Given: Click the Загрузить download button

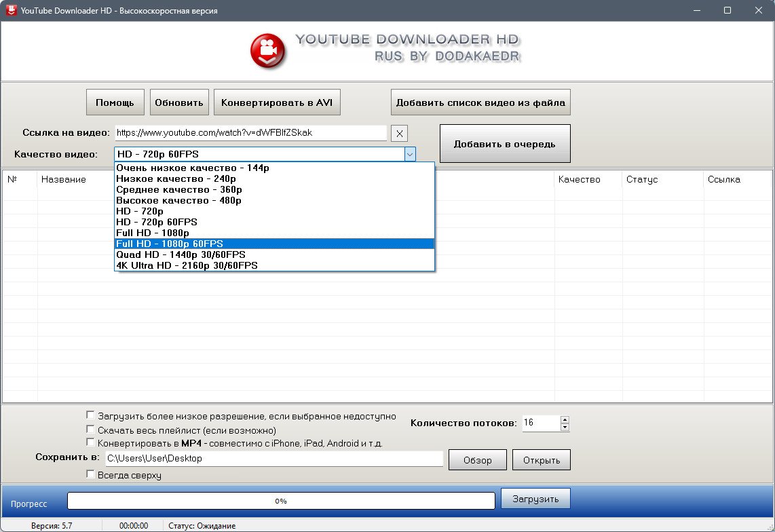Looking at the screenshot, I should point(535,499).
